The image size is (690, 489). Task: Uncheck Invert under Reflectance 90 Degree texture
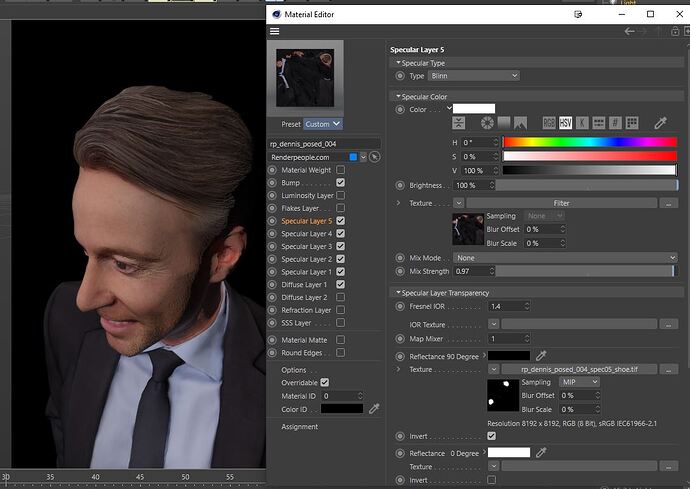(x=492, y=436)
